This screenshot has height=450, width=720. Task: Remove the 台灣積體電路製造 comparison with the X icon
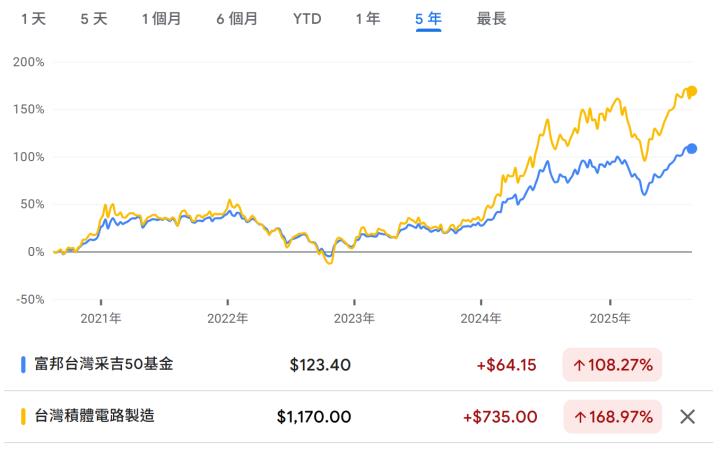pos(687,416)
